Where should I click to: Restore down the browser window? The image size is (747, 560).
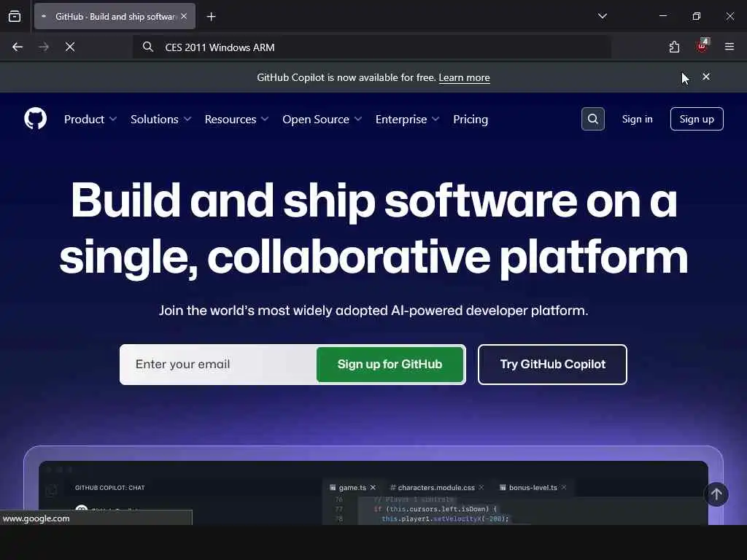click(x=697, y=16)
